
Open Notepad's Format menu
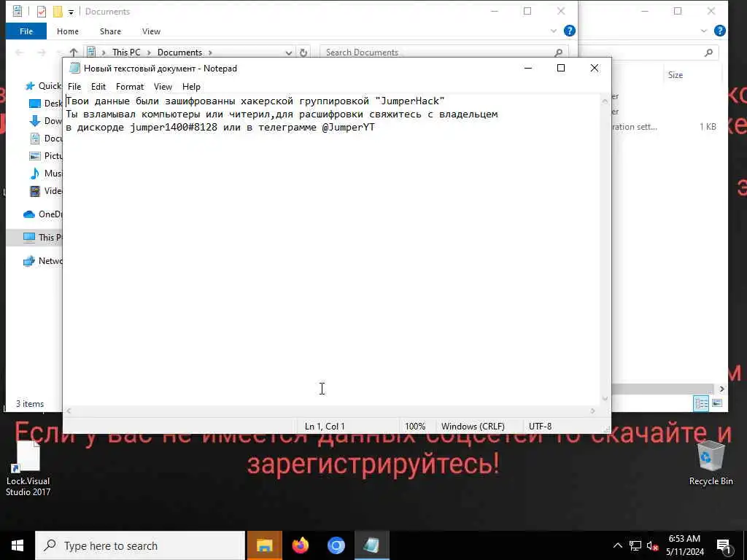pyautogui.click(x=130, y=87)
